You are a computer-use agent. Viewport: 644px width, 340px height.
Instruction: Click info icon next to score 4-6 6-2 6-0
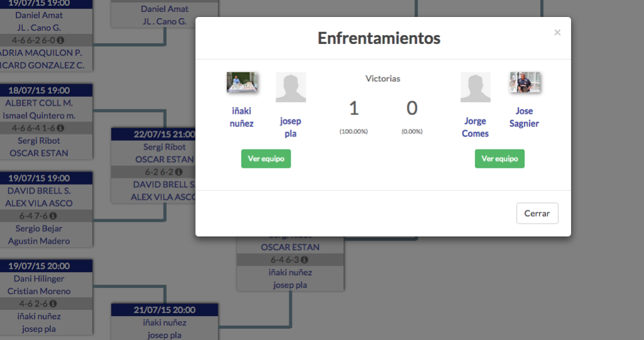pyautogui.click(x=60, y=40)
